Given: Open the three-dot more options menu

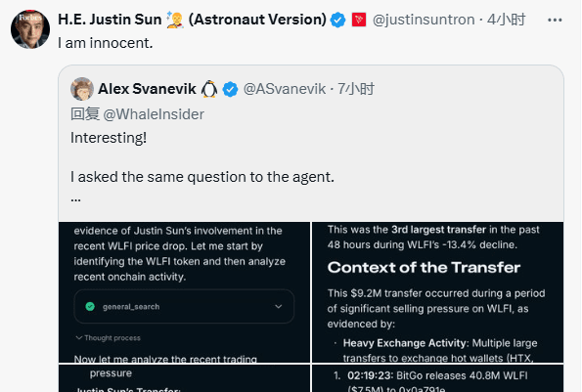Looking at the screenshot, I should 555,20.
